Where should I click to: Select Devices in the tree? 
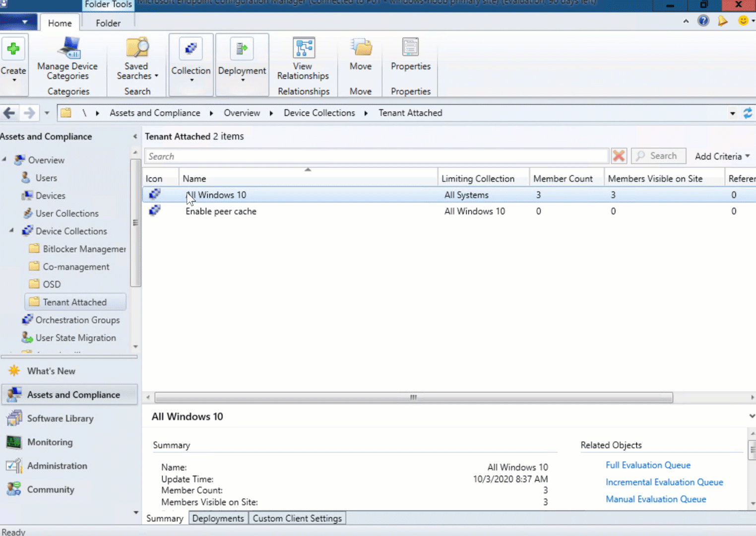(50, 196)
